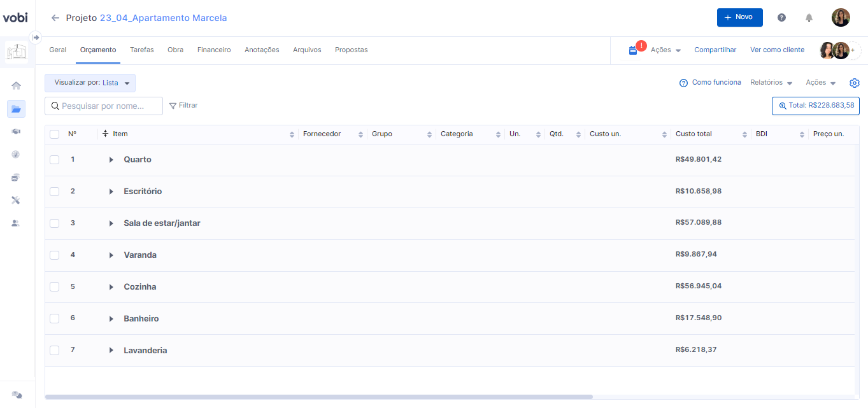868x408 pixels.
Task: Click the Pesquisar por nome search field
Action: [x=104, y=106]
